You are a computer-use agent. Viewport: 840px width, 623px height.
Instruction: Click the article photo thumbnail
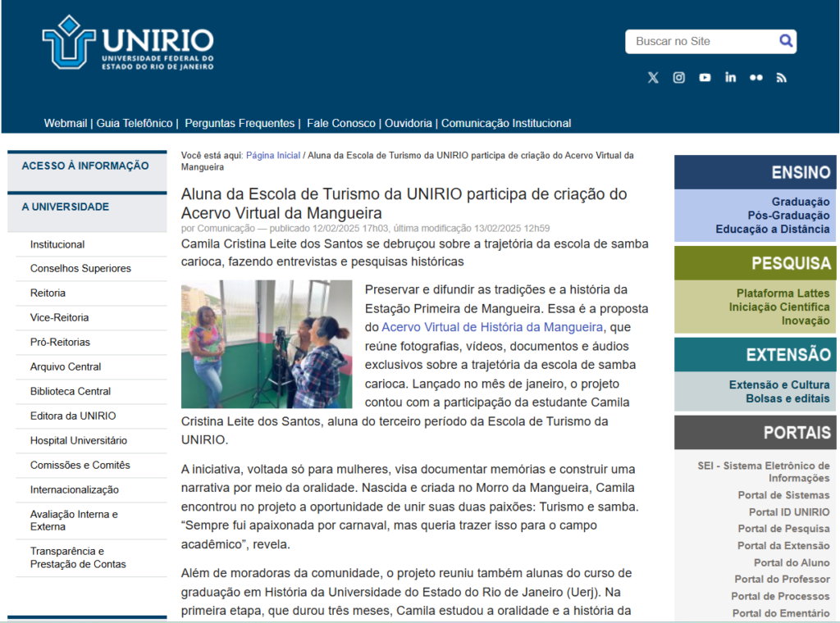[267, 344]
